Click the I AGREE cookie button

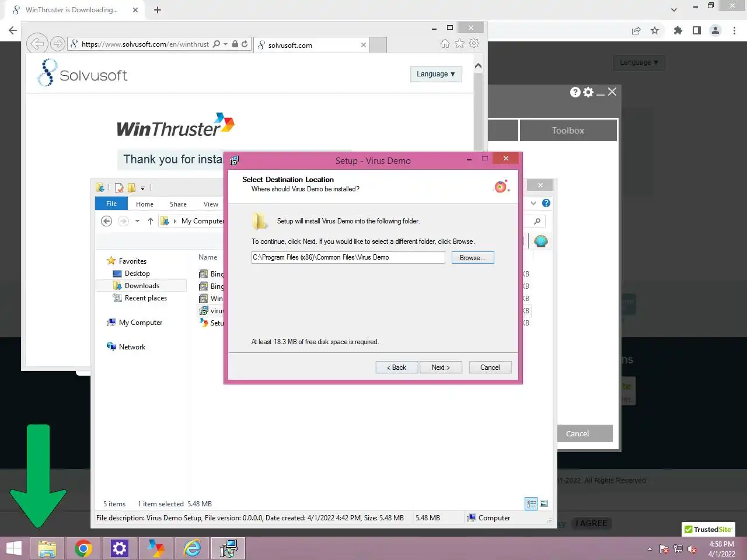click(591, 523)
